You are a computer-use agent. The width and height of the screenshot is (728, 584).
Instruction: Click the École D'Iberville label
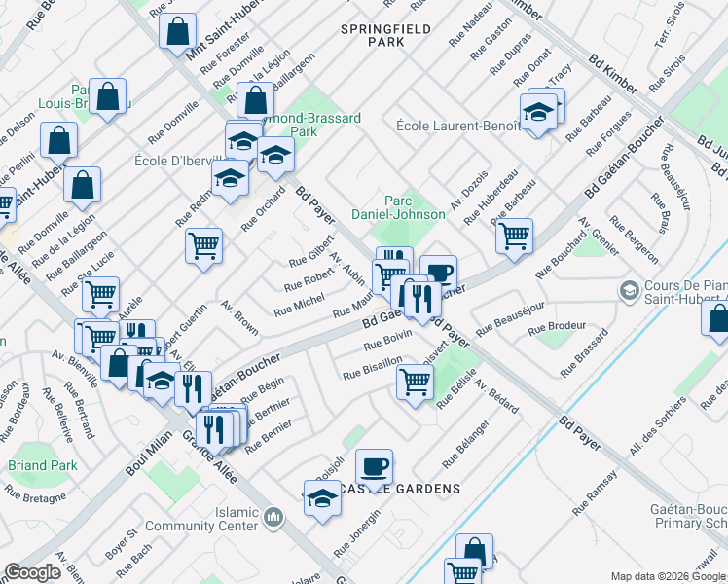click(x=180, y=161)
